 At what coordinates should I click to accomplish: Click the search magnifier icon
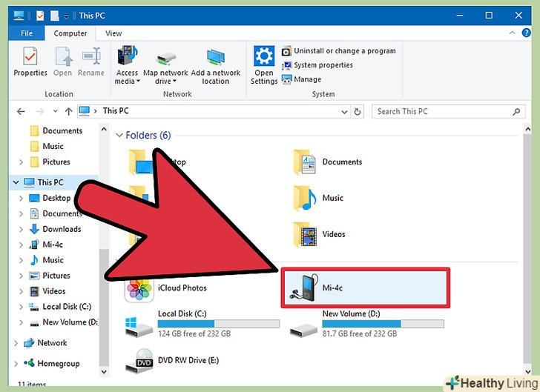[x=516, y=111]
